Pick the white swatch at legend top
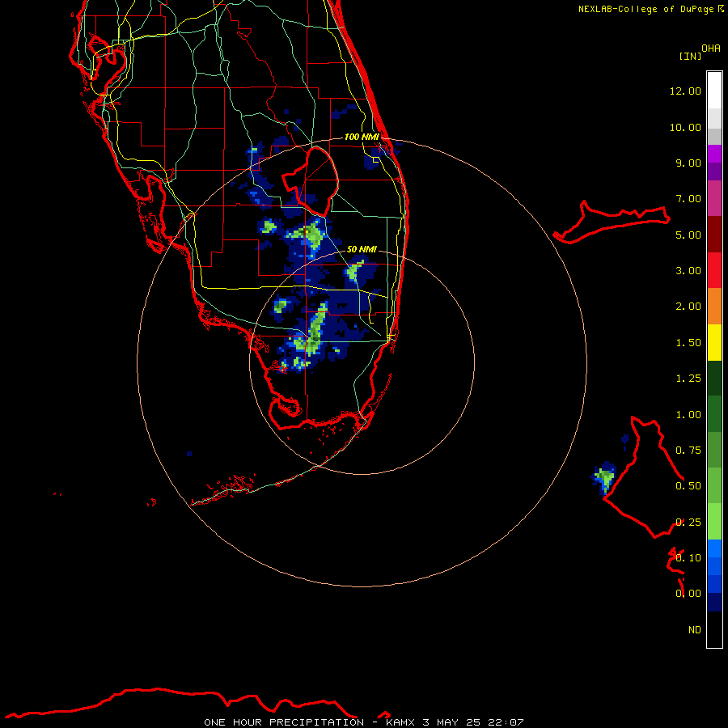Image resolution: width=728 pixels, height=728 pixels. pos(714,90)
